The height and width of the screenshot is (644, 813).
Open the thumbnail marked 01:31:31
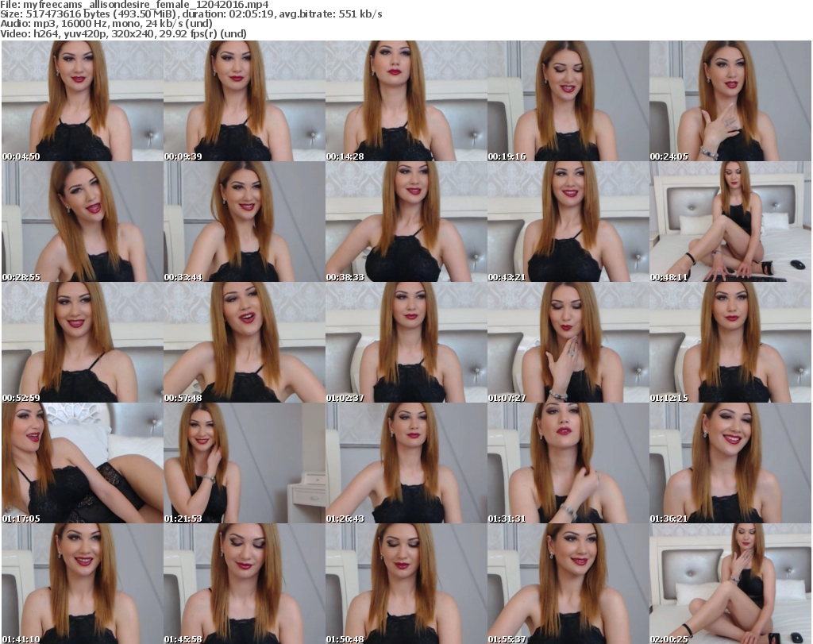[x=568, y=463]
